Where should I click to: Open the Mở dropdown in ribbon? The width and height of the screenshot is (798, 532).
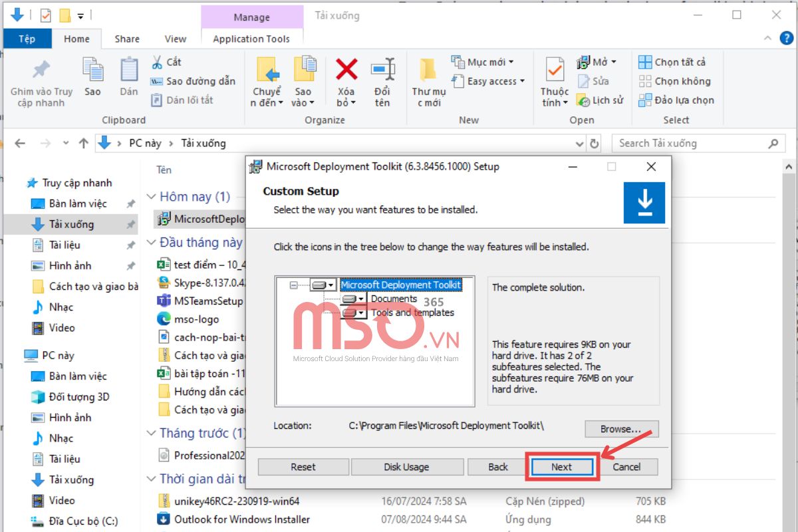[x=597, y=62]
